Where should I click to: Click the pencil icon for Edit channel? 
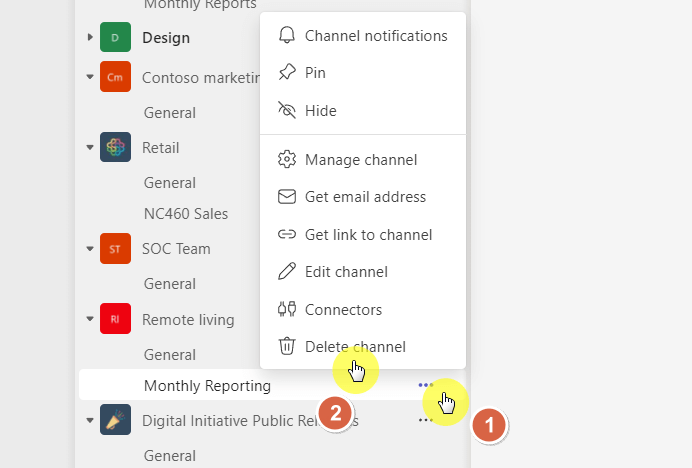coord(287,271)
